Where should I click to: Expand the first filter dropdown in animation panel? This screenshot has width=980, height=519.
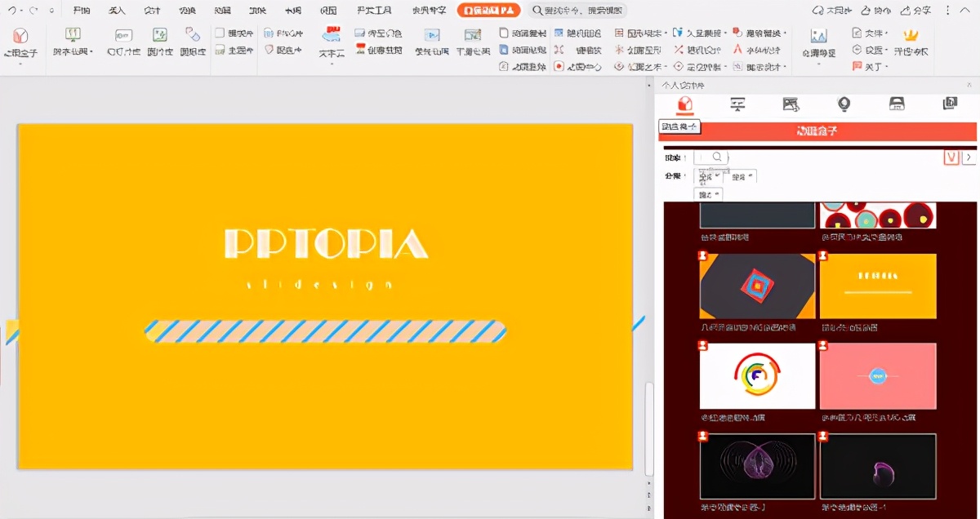(707, 176)
